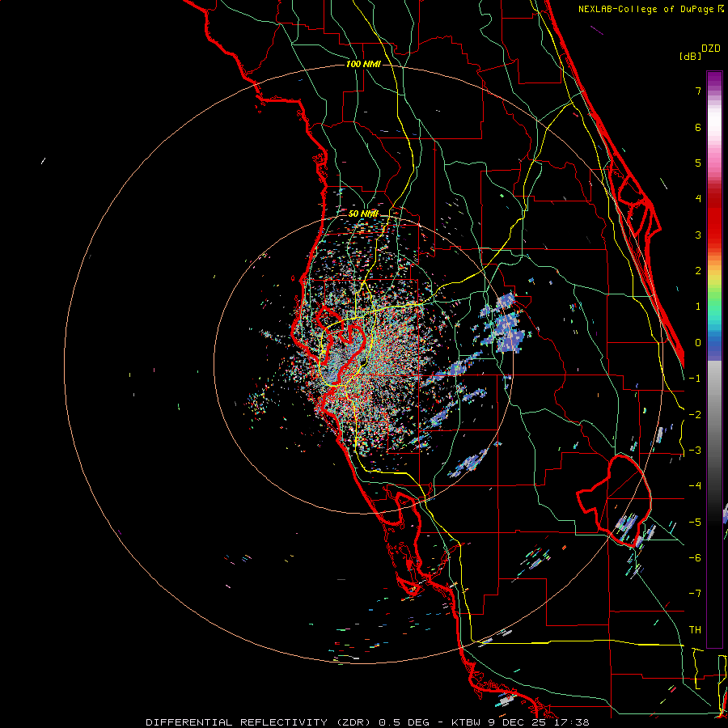Click the -6 value on color scale
Image resolution: width=728 pixels, height=728 pixels.
tap(695, 558)
